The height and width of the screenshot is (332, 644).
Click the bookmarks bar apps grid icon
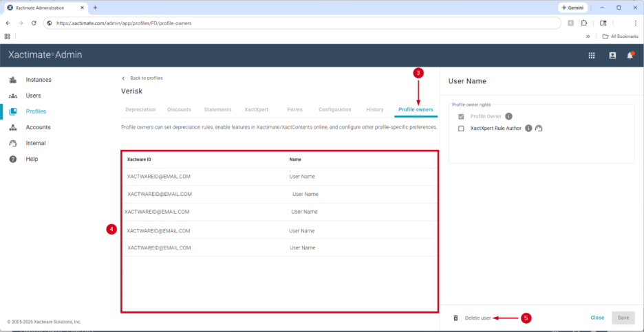[x=7, y=36]
